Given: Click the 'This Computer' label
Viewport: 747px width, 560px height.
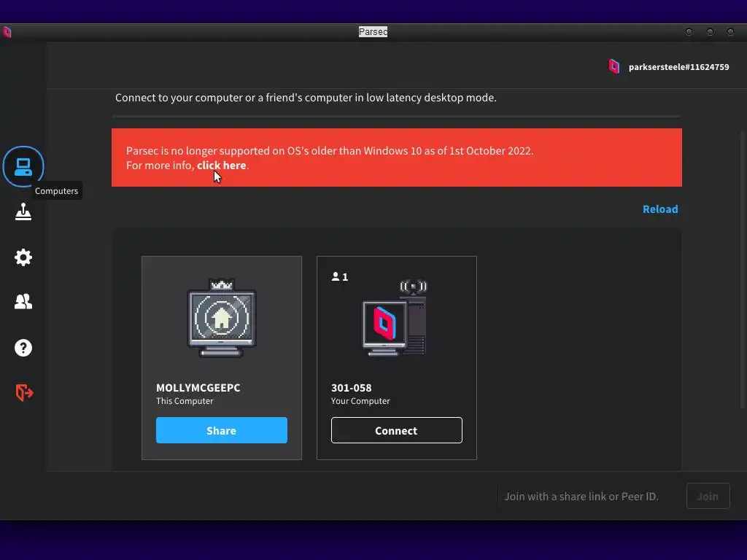Looking at the screenshot, I should coord(185,401).
